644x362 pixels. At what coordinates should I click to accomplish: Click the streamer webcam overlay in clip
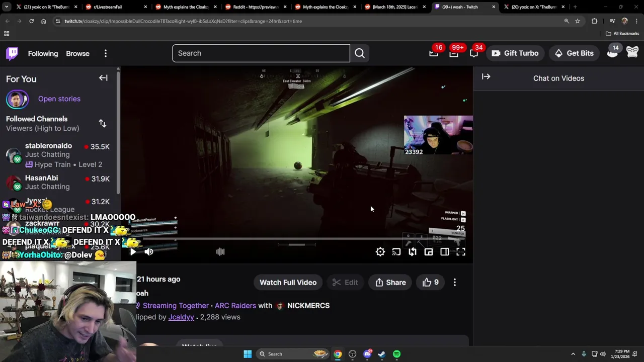coord(438,135)
